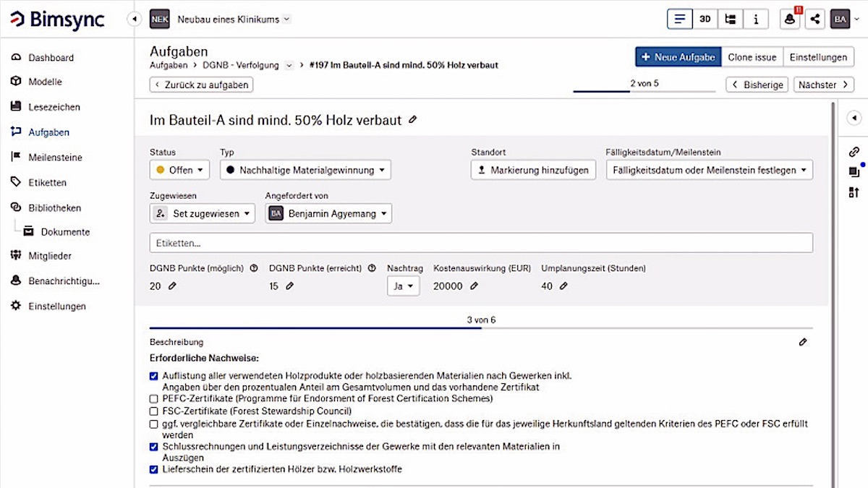Click into the Etiketten input field
Viewport: 868px width, 488px height.
(x=481, y=243)
